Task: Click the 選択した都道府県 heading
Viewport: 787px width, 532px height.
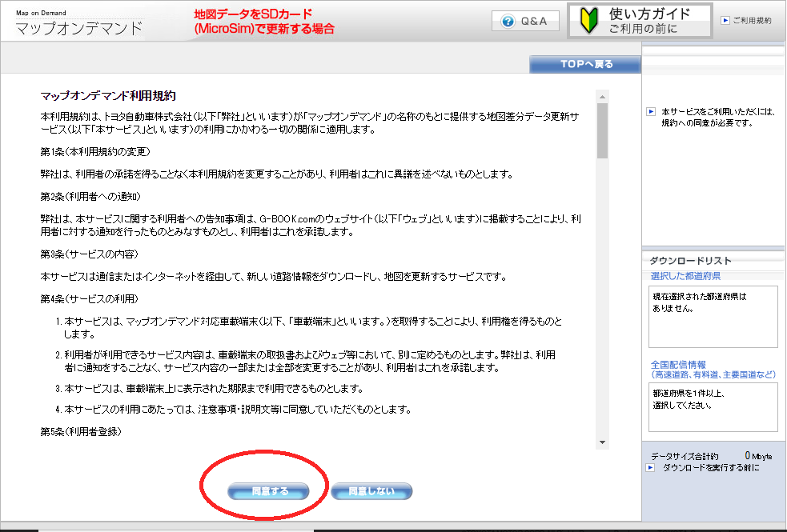Action: pos(685,276)
